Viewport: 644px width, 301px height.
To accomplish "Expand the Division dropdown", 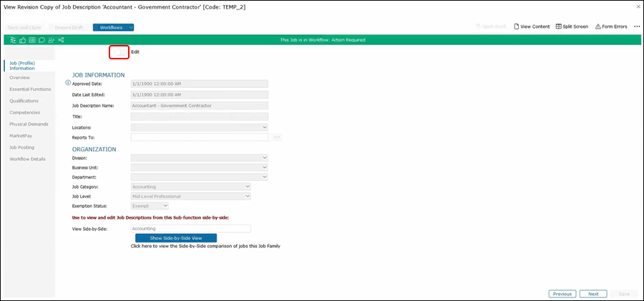I will tap(199, 157).
